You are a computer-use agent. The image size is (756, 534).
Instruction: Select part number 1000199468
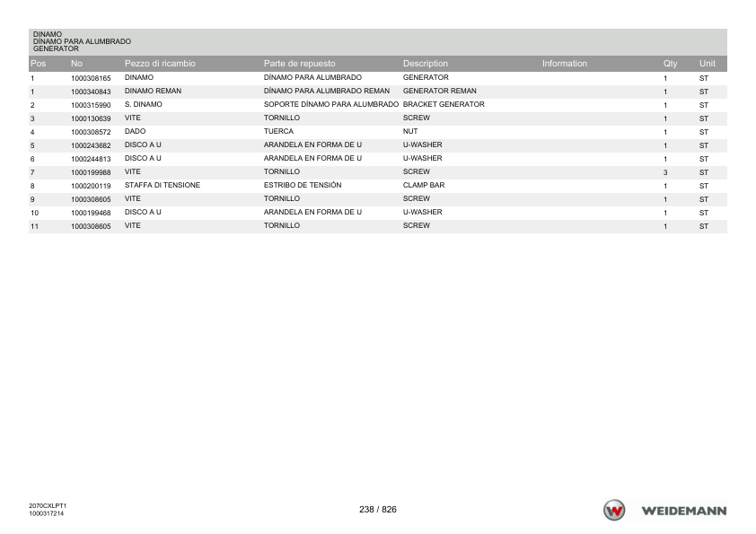[91, 213]
